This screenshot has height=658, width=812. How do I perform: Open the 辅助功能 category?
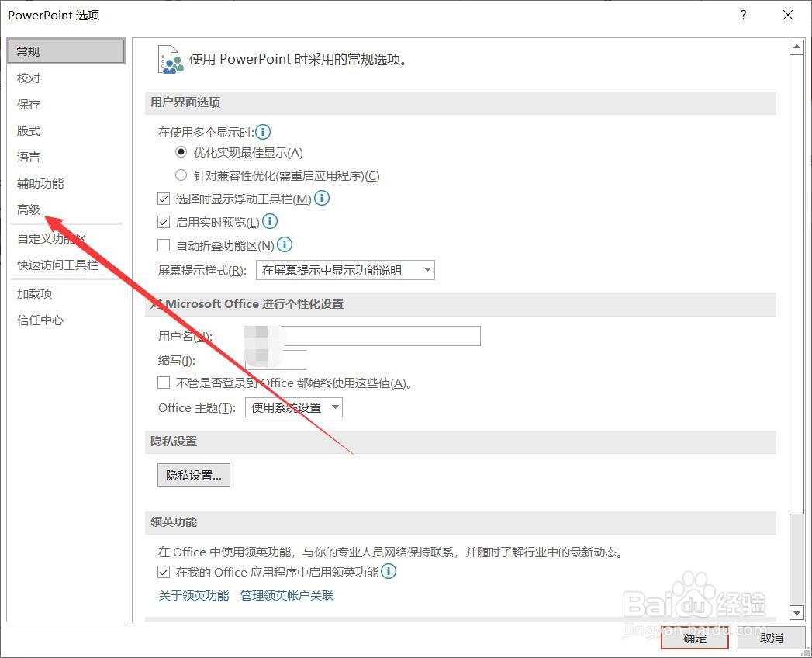click(66, 183)
